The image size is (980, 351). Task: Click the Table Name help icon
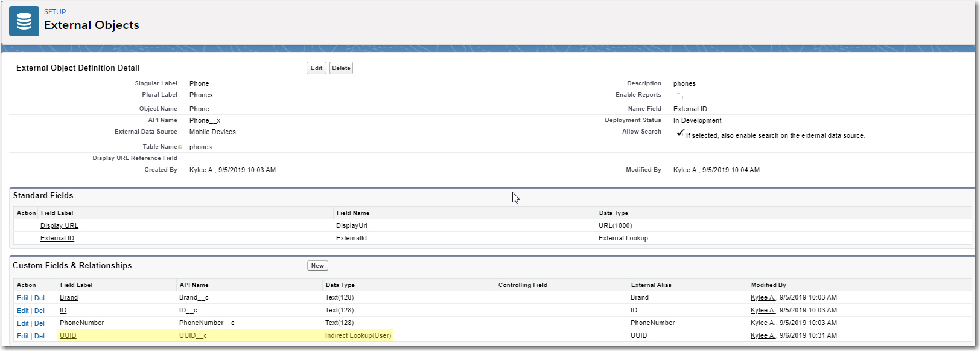[180, 147]
